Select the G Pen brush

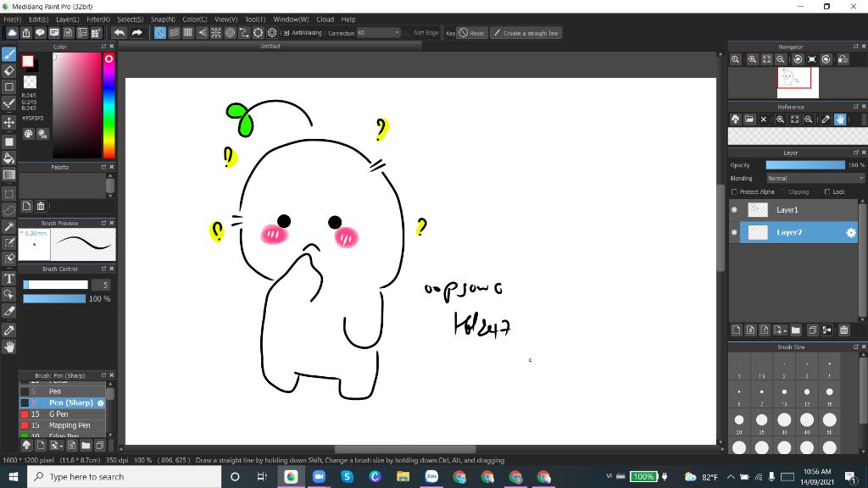63,413
